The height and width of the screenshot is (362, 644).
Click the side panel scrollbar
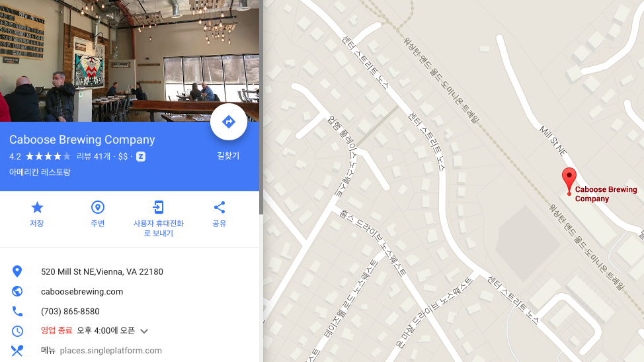click(261, 107)
